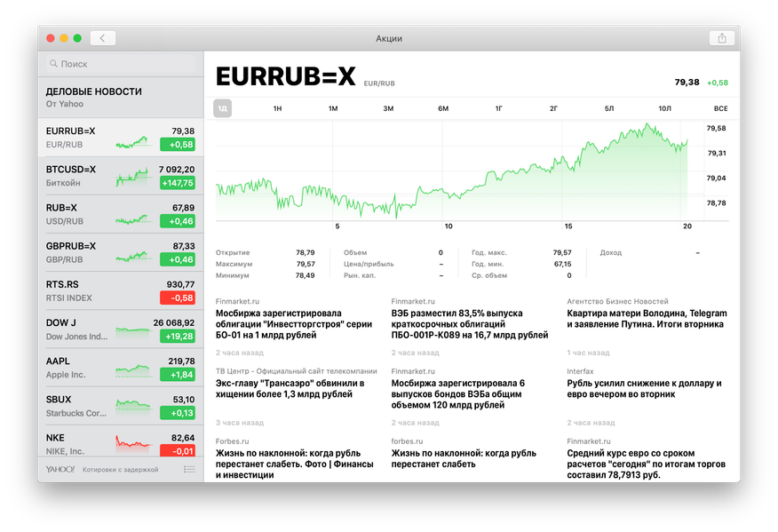Select the 3М chart range
Screen dimensions: 778x532
point(388,108)
